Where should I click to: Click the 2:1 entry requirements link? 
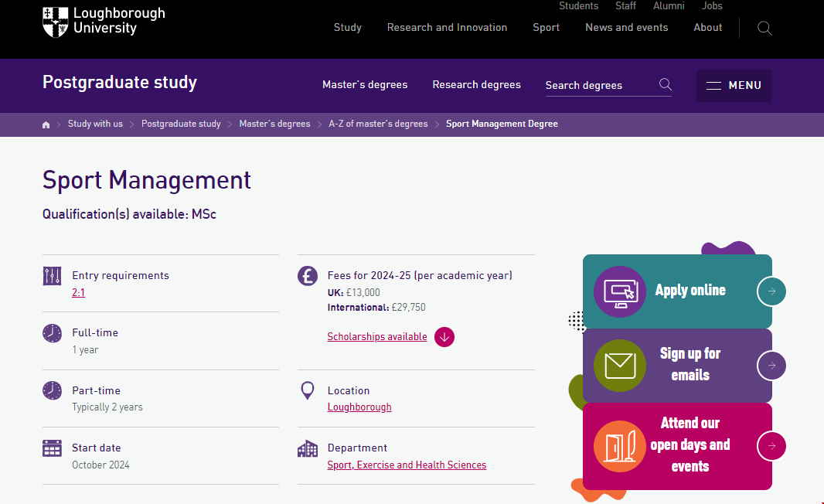coord(78,293)
